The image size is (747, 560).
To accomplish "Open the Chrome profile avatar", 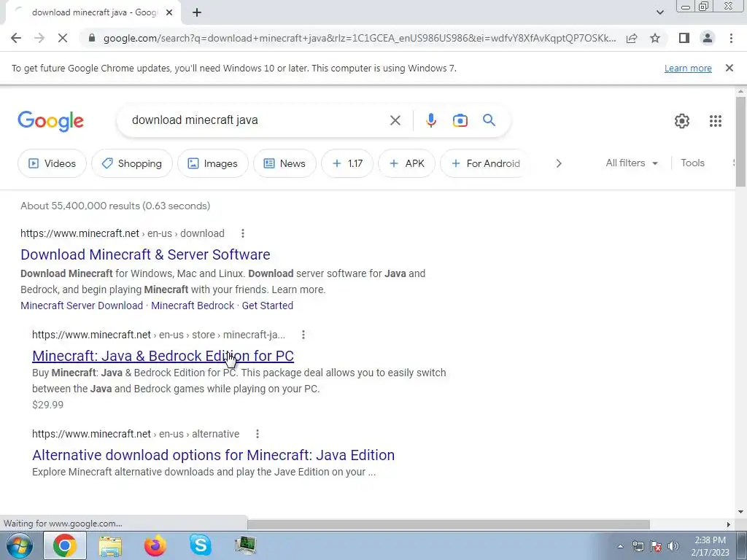I will pos(708,38).
